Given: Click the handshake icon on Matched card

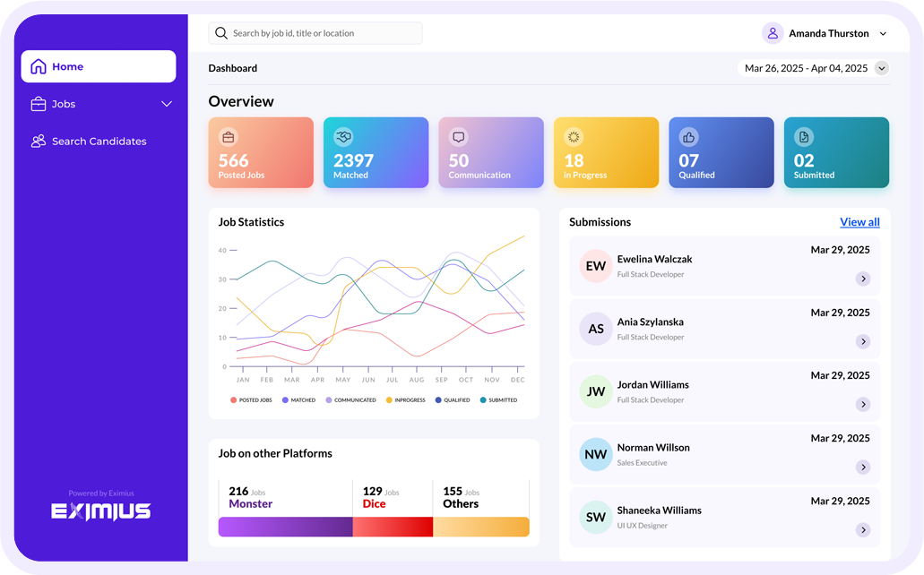Looking at the screenshot, I should tap(343, 137).
